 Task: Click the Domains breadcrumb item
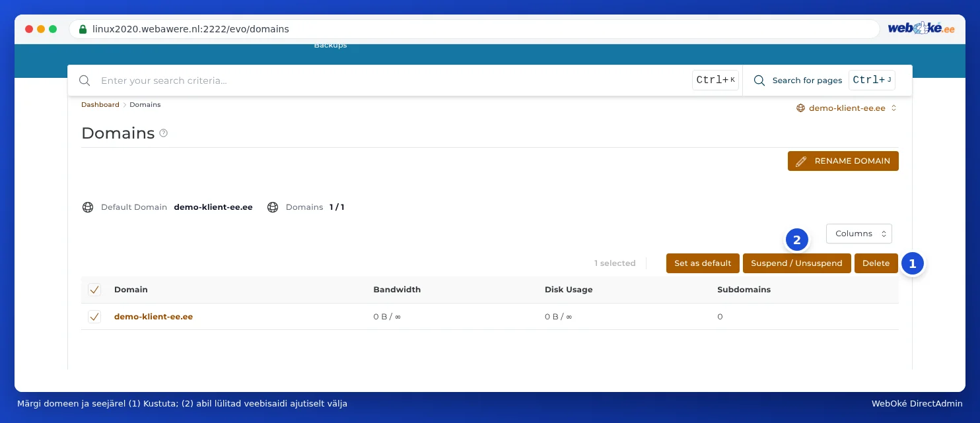pyautogui.click(x=145, y=105)
